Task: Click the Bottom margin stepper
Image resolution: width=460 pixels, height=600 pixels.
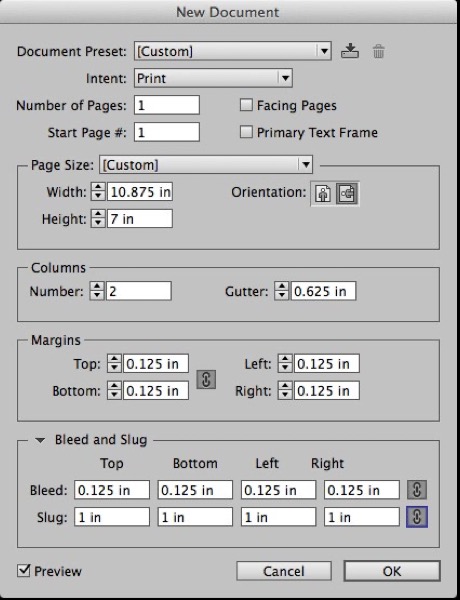Action: [114, 390]
